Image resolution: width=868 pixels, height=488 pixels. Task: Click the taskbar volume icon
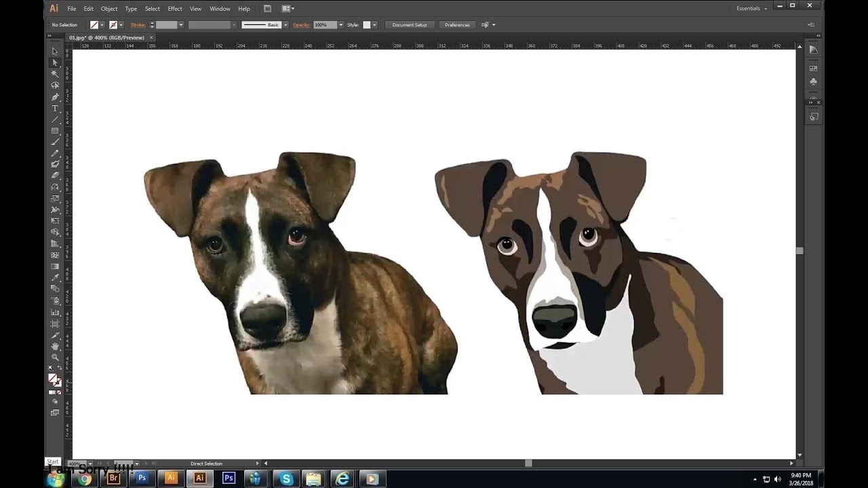777,479
